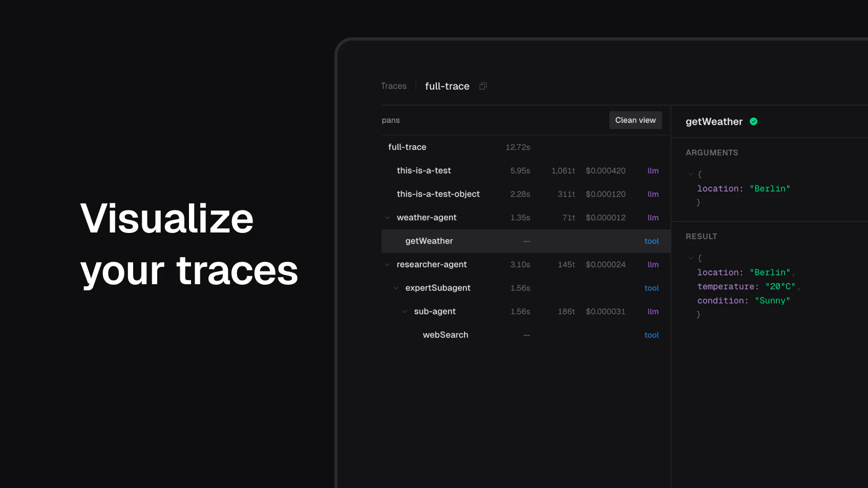Image resolution: width=868 pixels, height=488 pixels.
Task: Open the Traces breadcrumb link
Action: [x=394, y=86]
